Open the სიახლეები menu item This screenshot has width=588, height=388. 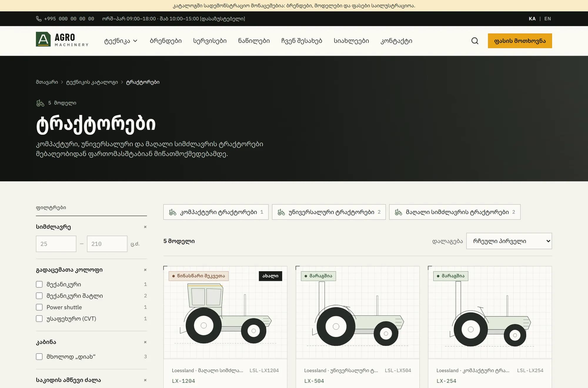(x=351, y=41)
